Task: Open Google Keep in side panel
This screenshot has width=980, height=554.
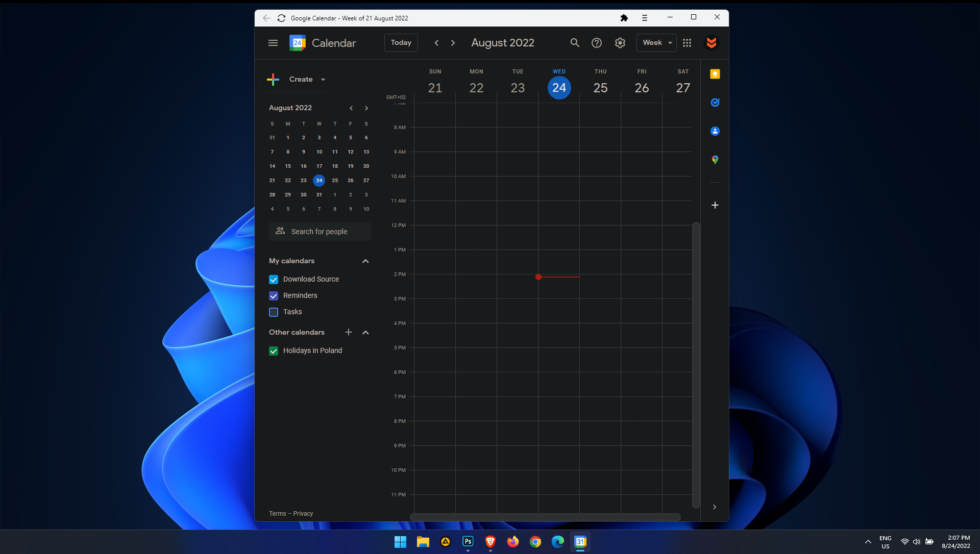Action: [715, 74]
